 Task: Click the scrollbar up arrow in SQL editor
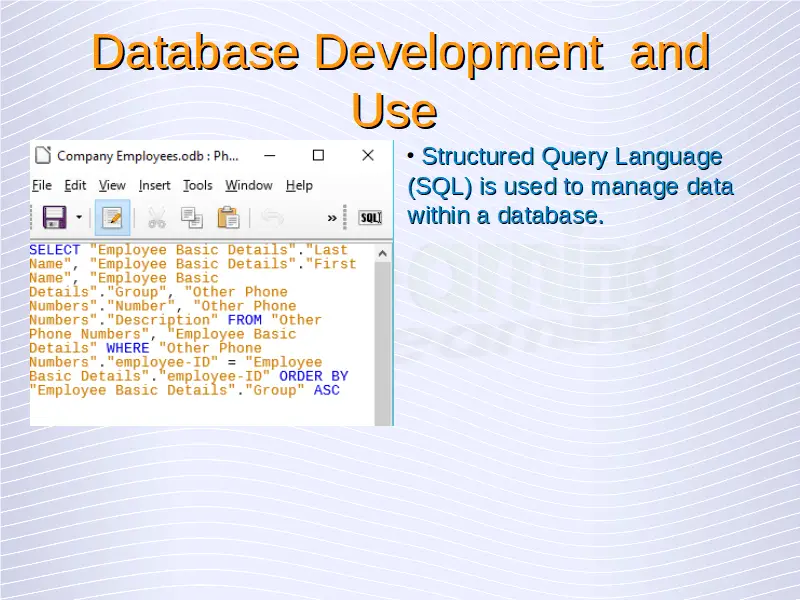coord(383,254)
